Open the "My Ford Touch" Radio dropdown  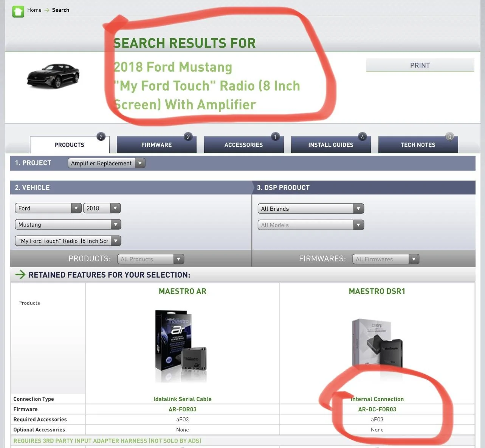[x=68, y=241]
